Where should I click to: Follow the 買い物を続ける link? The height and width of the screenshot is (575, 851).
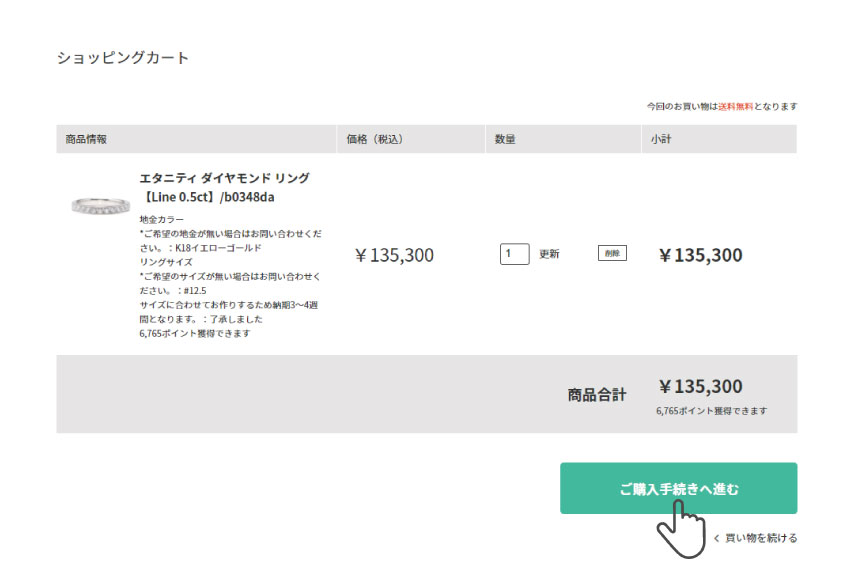click(761, 538)
